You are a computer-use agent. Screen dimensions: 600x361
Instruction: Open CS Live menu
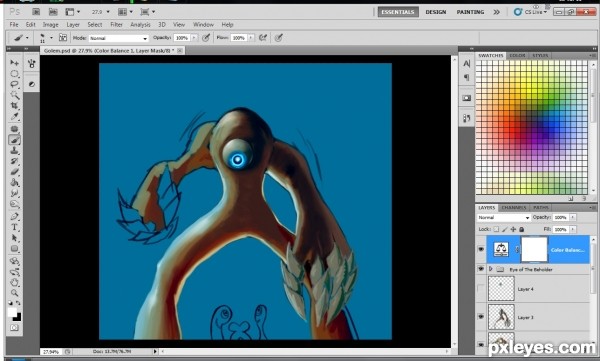click(x=530, y=12)
